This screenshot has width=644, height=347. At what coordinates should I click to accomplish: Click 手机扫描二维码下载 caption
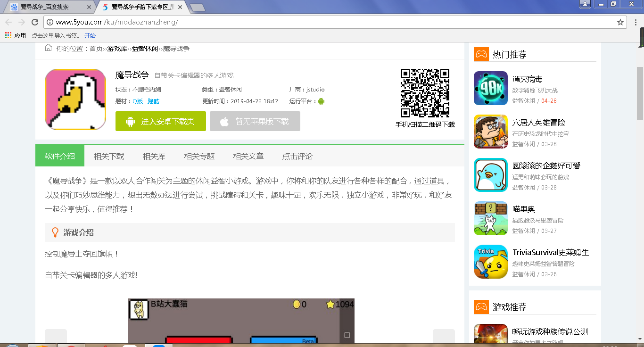click(x=425, y=124)
